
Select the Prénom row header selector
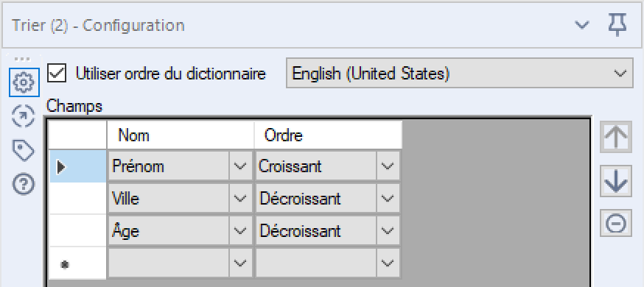click(x=77, y=166)
